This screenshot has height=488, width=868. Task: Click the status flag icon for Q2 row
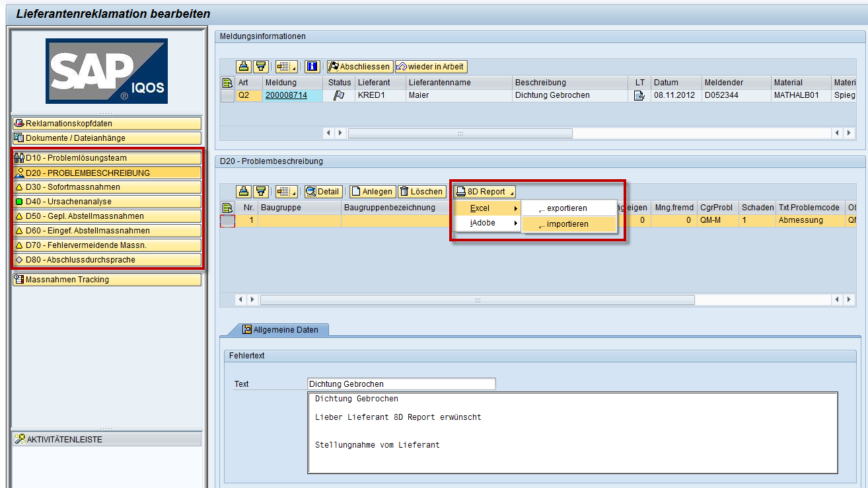(x=339, y=95)
